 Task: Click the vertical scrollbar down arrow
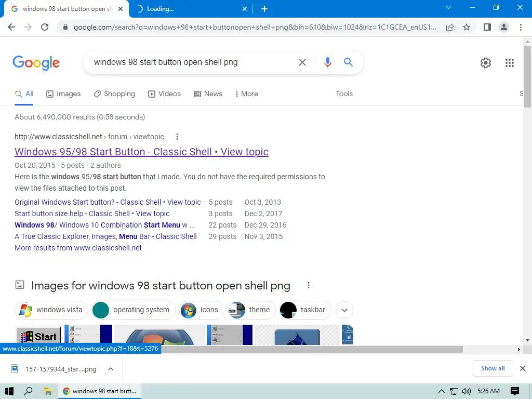pos(528,340)
